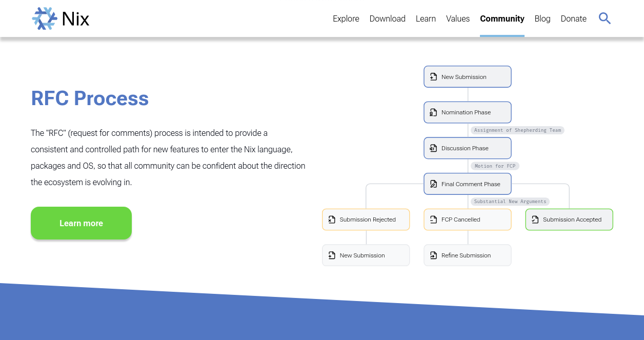This screenshot has height=340, width=644.
Task: Click the Assignment of Shepherding Team label
Action: pos(517,130)
